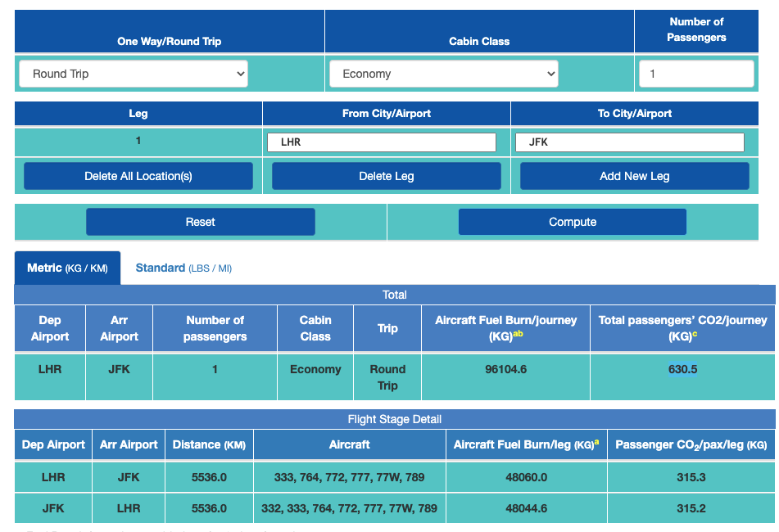Open the One Way/Round Trip dropdown
The image size is (779, 532).
point(134,74)
